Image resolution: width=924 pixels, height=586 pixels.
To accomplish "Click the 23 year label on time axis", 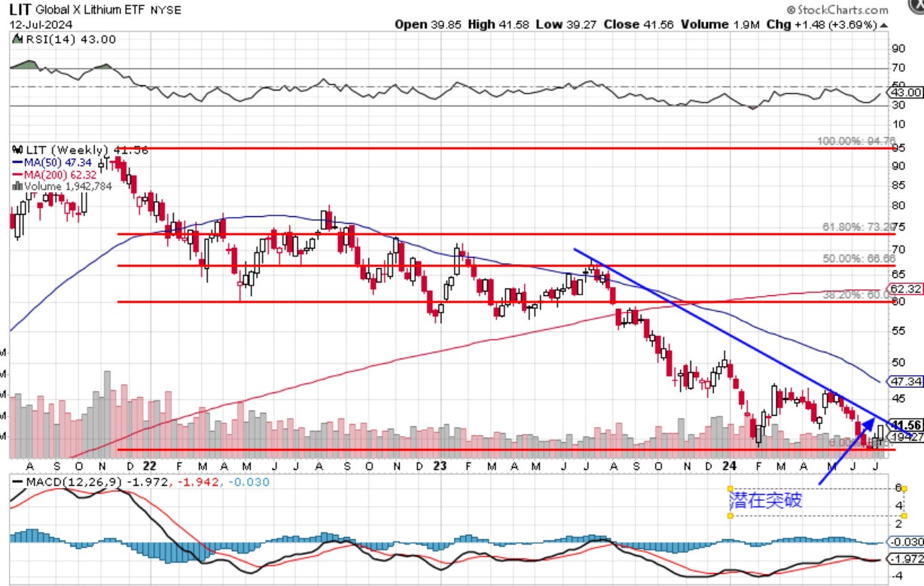I will [x=441, y=467].
